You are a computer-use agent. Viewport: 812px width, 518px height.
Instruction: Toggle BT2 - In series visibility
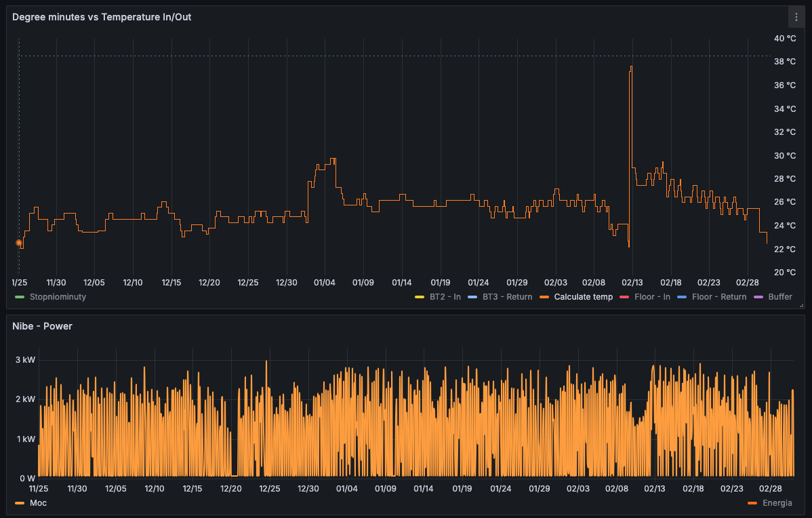coord(445,297)
